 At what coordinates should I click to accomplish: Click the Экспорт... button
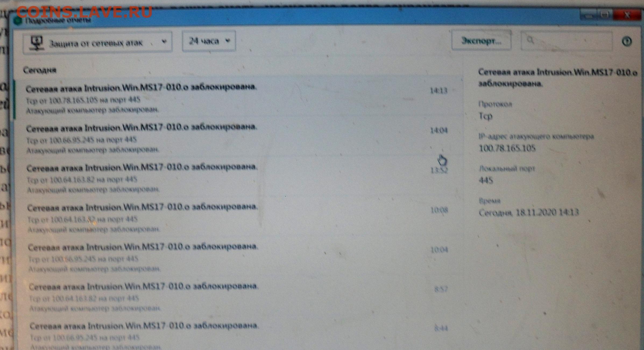[x=481, y=40]
